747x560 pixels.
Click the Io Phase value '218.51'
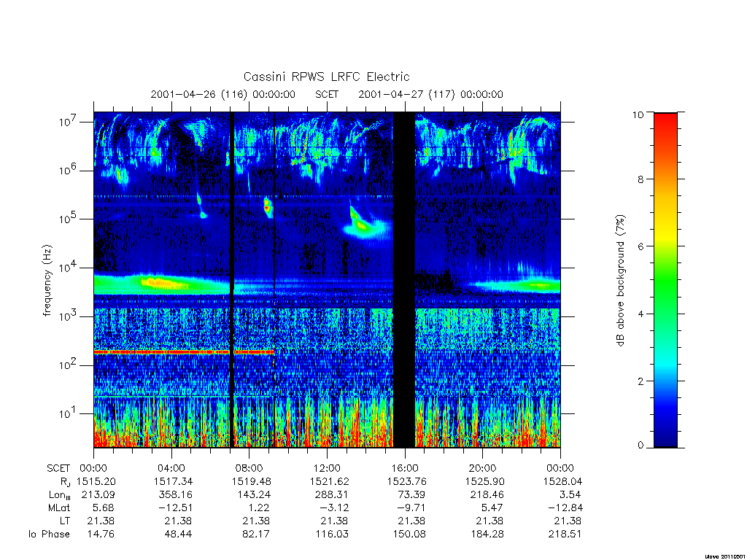tap(565, 534)
